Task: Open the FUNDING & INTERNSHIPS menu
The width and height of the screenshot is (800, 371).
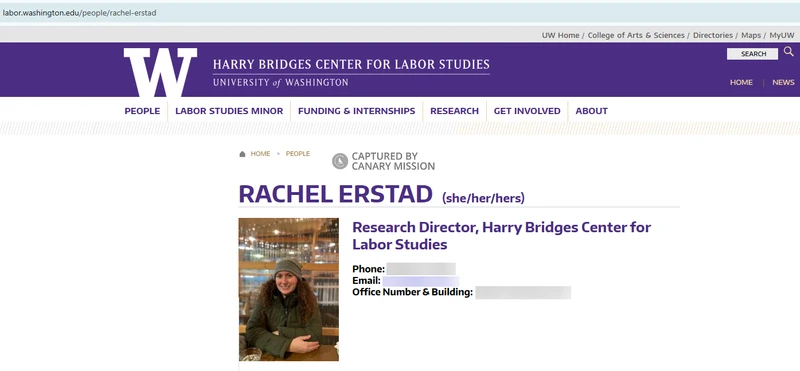Action: coord(357,111)
